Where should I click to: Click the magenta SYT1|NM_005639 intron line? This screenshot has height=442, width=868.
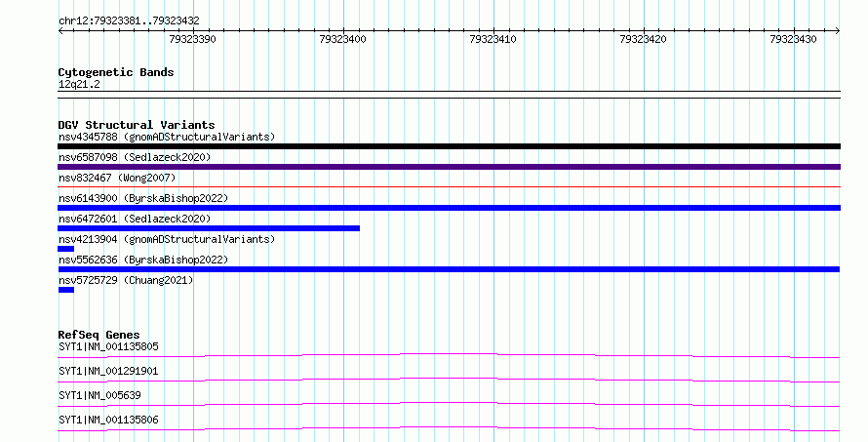pos(449,404)
